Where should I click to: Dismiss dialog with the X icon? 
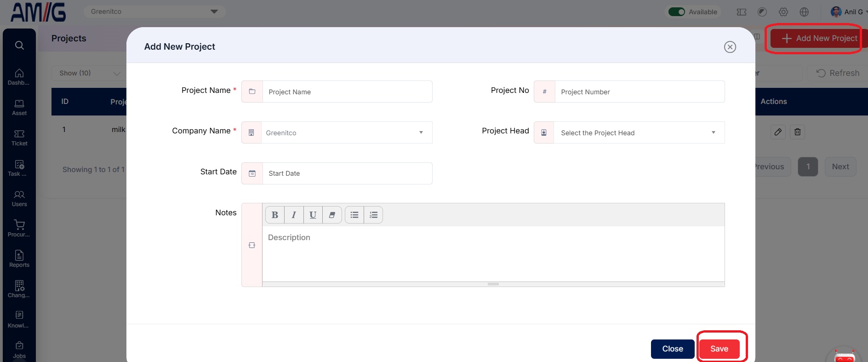(x=730, y=47)
